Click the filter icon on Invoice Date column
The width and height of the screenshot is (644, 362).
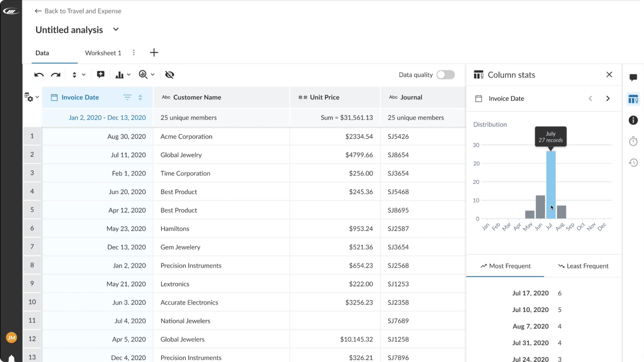point(127,97)
